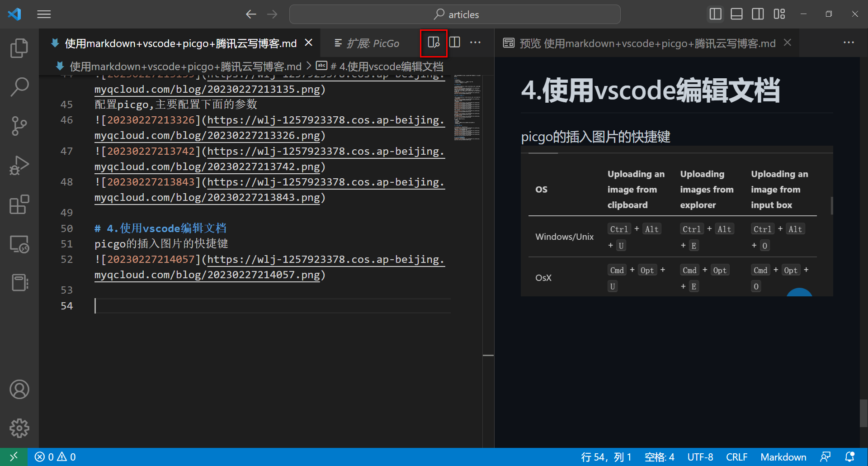Toggle bottom panel visibility
This screenshot has width=868, height=466.
click(x=737, y=14)
